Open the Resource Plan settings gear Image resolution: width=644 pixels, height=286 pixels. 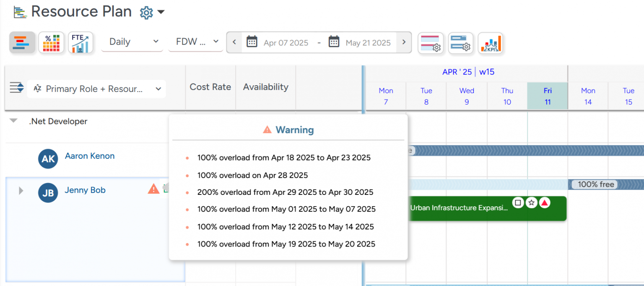146,13
